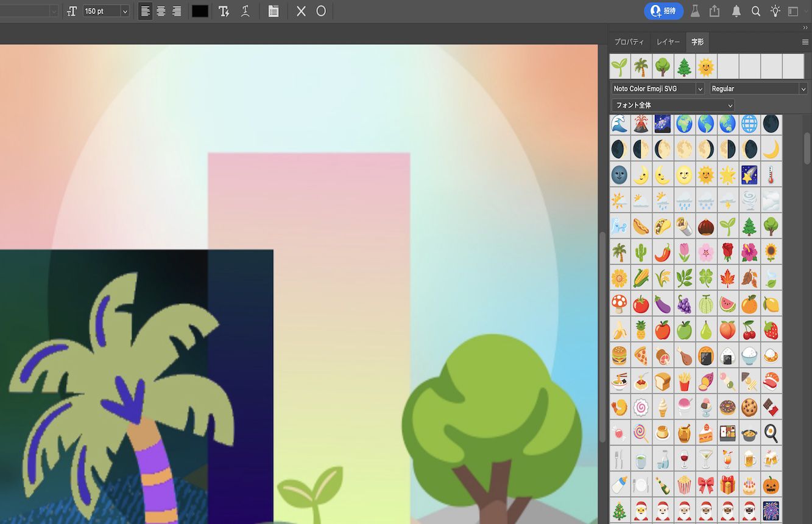
Task: Insert the hot dog emoji glyph
Action: [641, 226]
